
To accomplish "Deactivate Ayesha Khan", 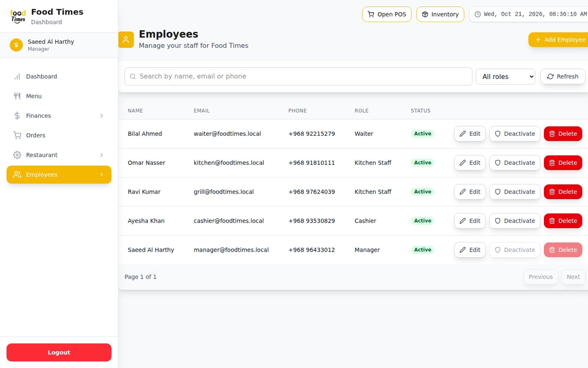I will (514, 221).
